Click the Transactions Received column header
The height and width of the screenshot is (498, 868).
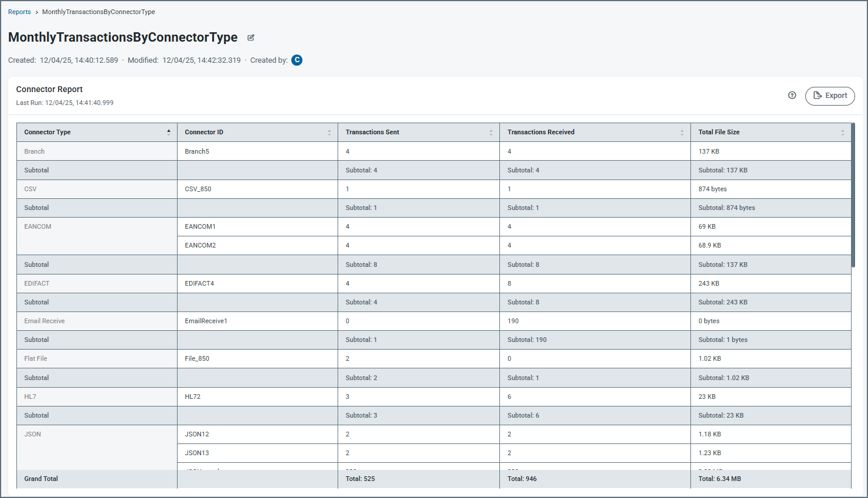pos(541,133)
